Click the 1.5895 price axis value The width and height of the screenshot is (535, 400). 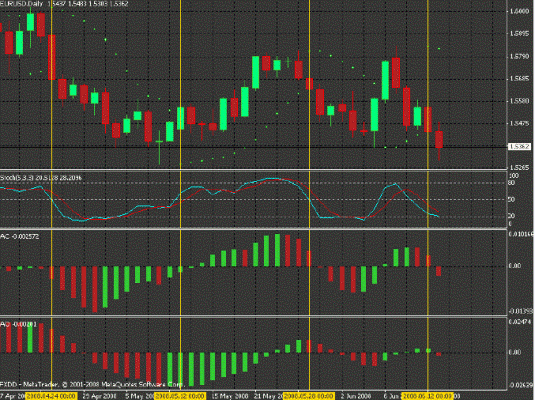519,33
